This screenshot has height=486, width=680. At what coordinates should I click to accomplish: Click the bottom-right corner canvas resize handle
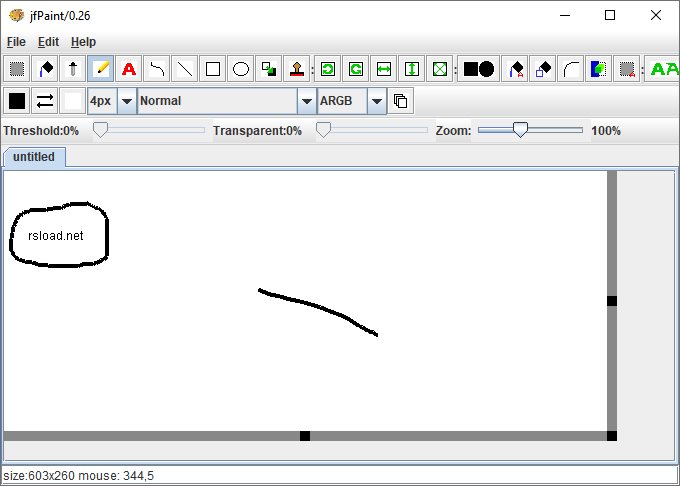coord(612,436)
